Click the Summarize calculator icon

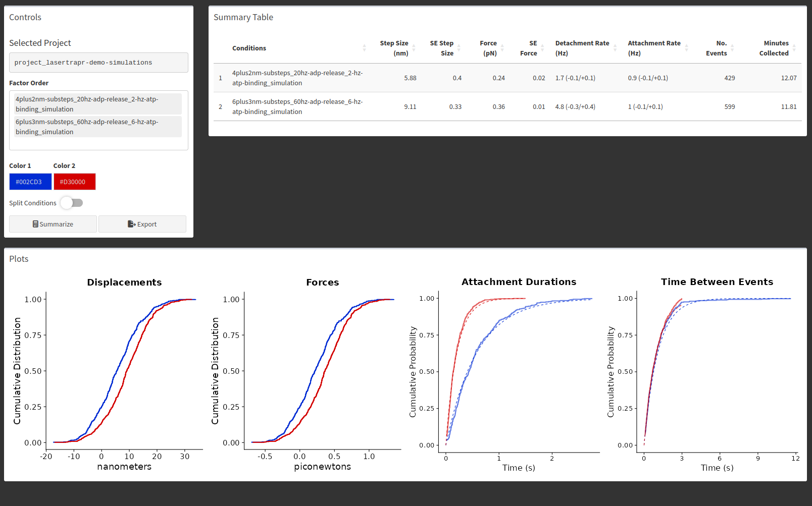point(35,224)
